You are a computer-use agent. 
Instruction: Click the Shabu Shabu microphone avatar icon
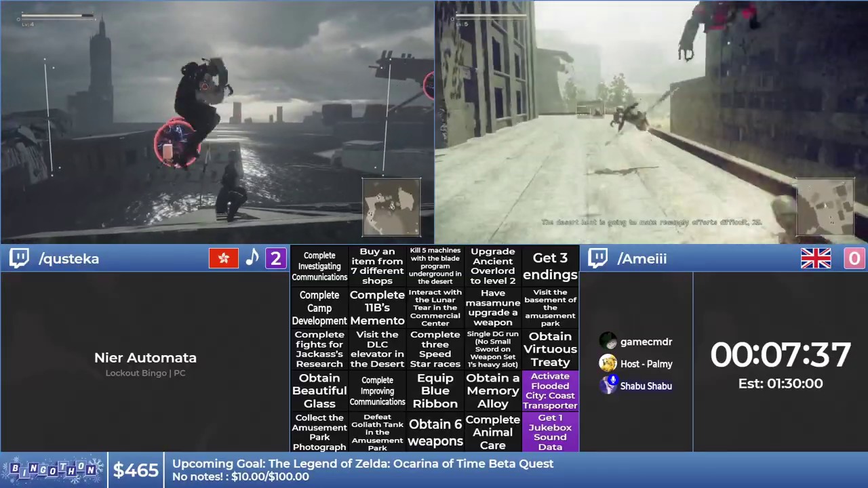coord(608,385)
